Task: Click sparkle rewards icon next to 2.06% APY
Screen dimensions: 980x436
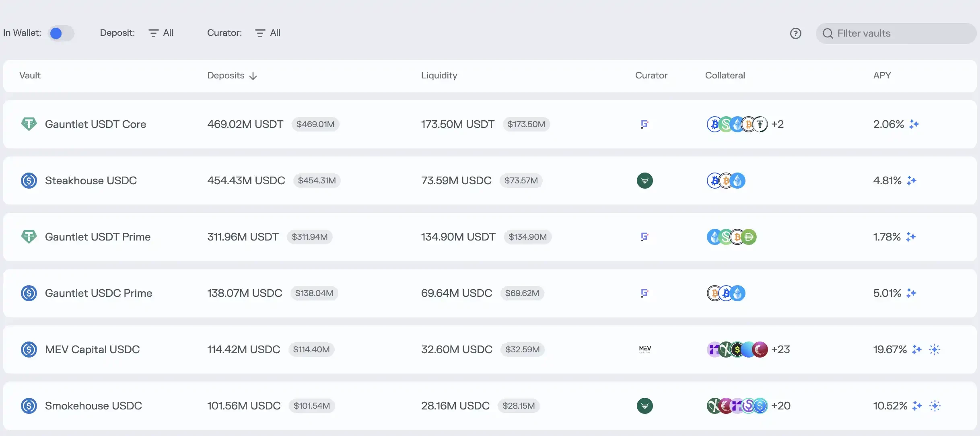Action: pos(914,124)
